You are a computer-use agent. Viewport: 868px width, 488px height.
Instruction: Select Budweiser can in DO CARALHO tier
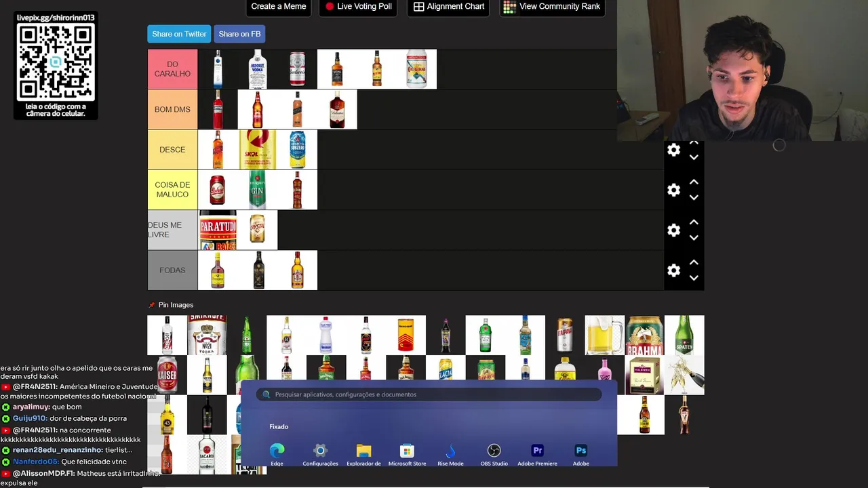coord(297,69)
